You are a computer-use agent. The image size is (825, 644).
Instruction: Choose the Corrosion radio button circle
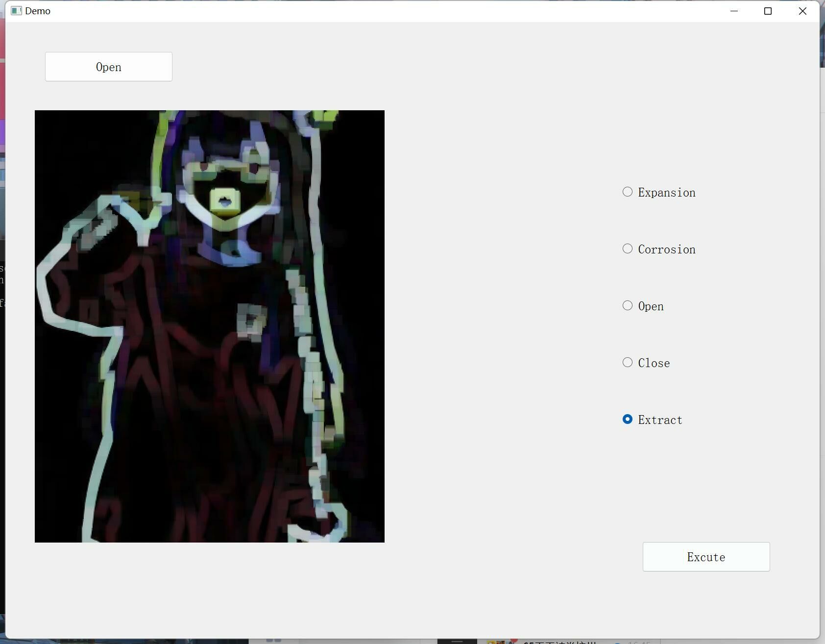pos(628,248)
